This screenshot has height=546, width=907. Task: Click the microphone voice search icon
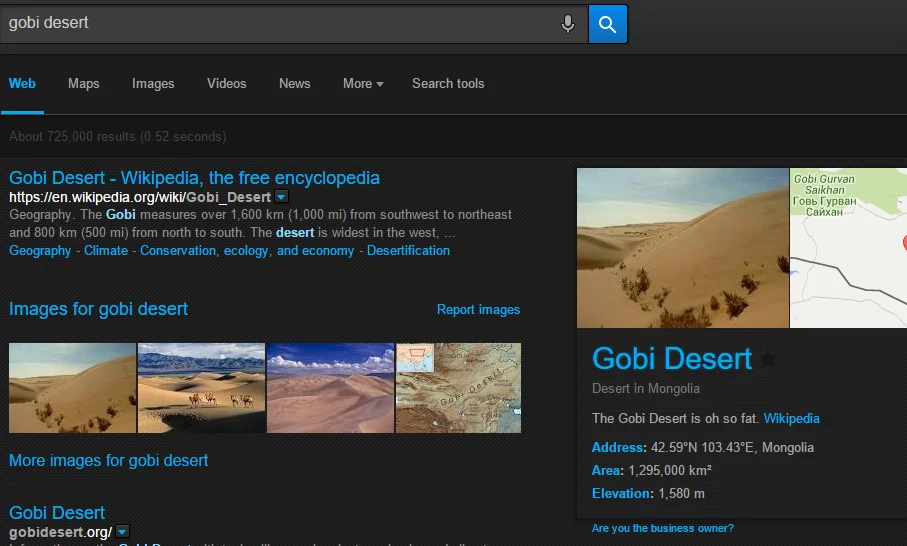[568, 24]
